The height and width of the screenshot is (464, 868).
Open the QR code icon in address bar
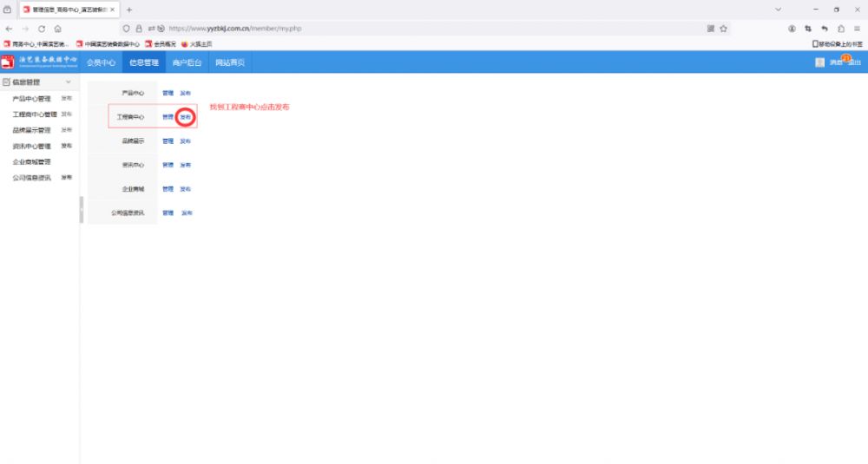[x=710, y=29]
